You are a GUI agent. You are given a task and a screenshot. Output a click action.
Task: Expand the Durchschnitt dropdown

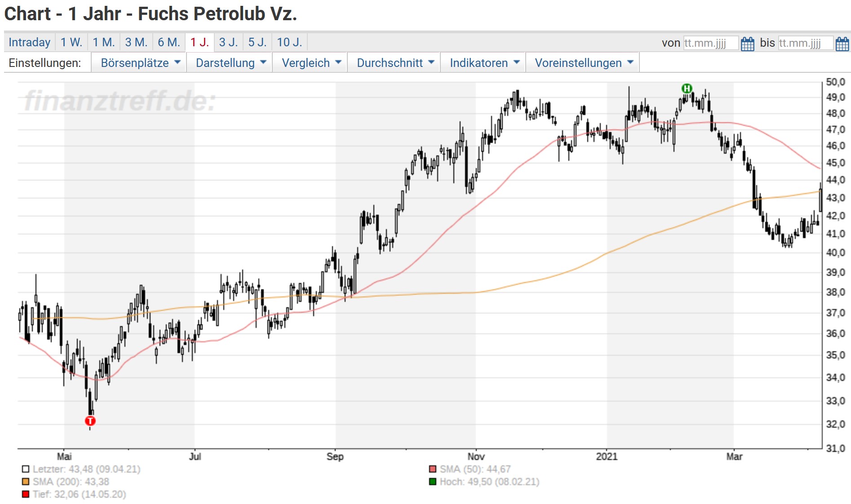394,62
